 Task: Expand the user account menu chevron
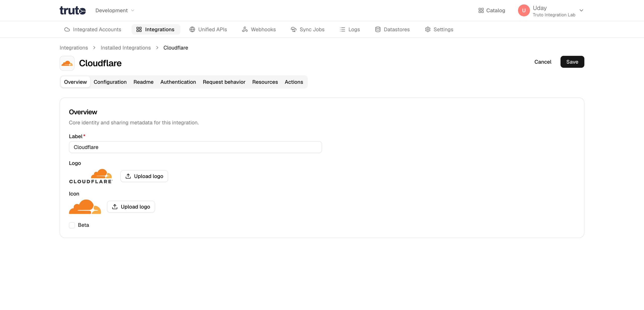click(x=581, y=10)
